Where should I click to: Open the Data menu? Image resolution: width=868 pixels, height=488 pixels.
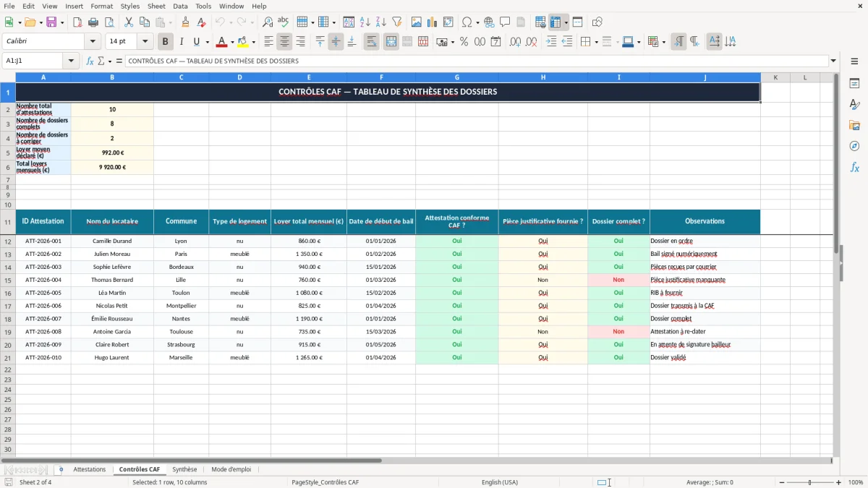pyautogui.click(x=180, y=6)
